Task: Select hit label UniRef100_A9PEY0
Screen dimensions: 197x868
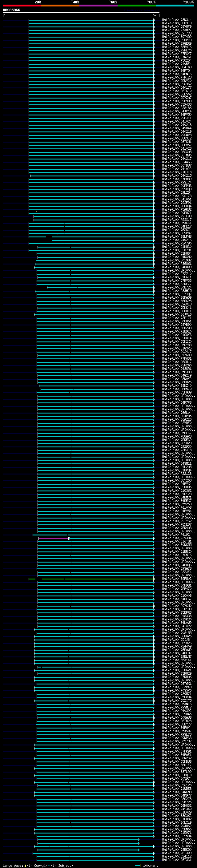Action: [x=177, y=50]
